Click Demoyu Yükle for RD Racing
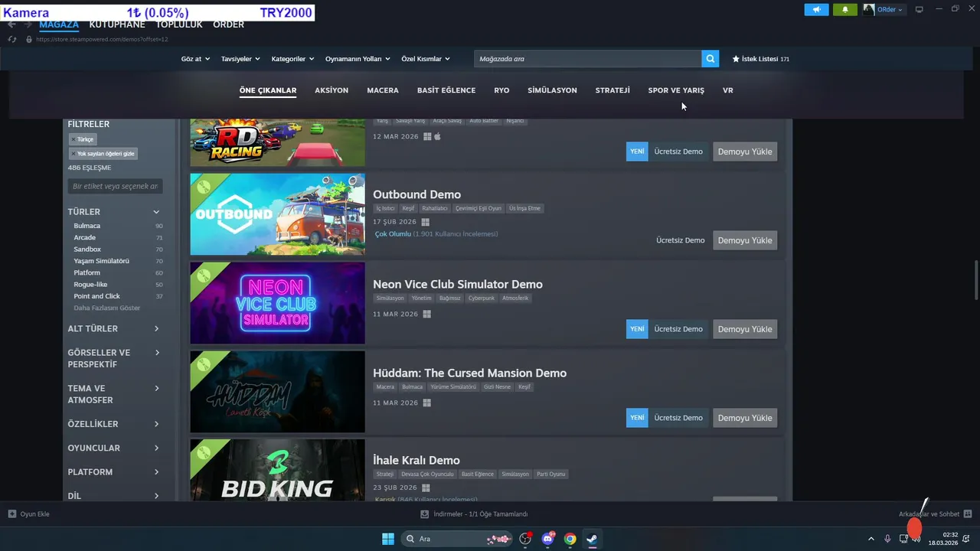980x551 pixels. click(x=745, y=152)
